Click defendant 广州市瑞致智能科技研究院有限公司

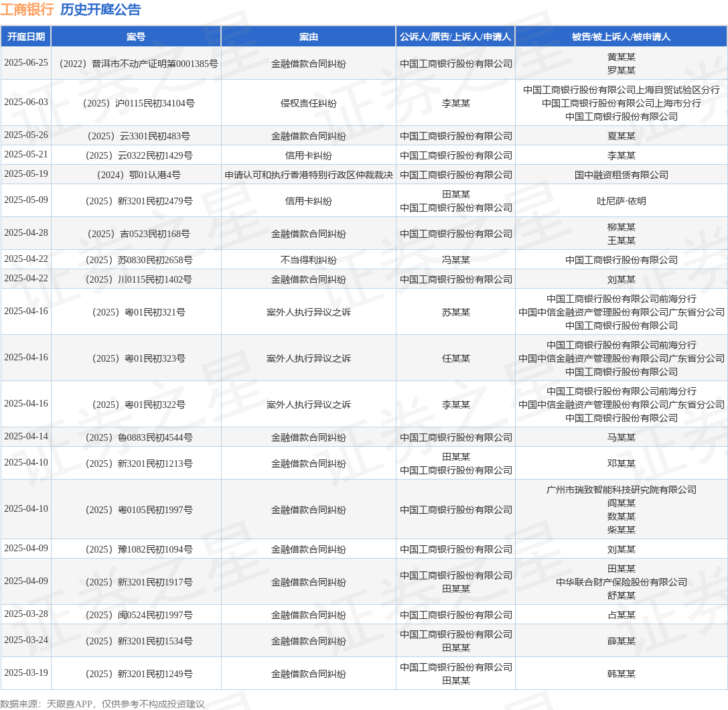[x=622, y=490]
